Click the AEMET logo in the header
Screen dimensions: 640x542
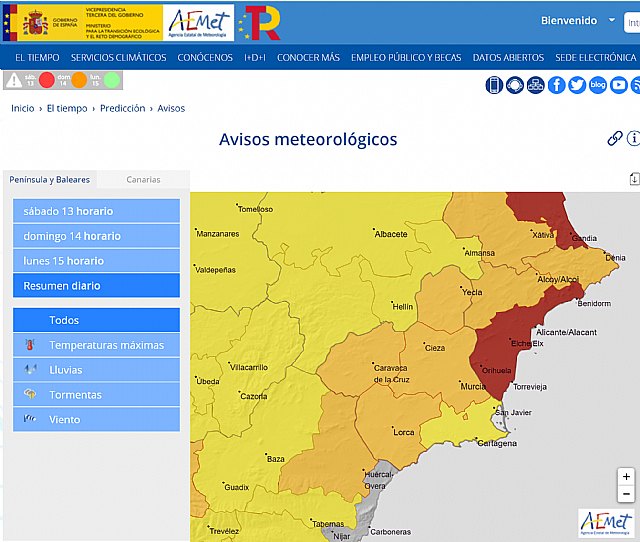199,23
